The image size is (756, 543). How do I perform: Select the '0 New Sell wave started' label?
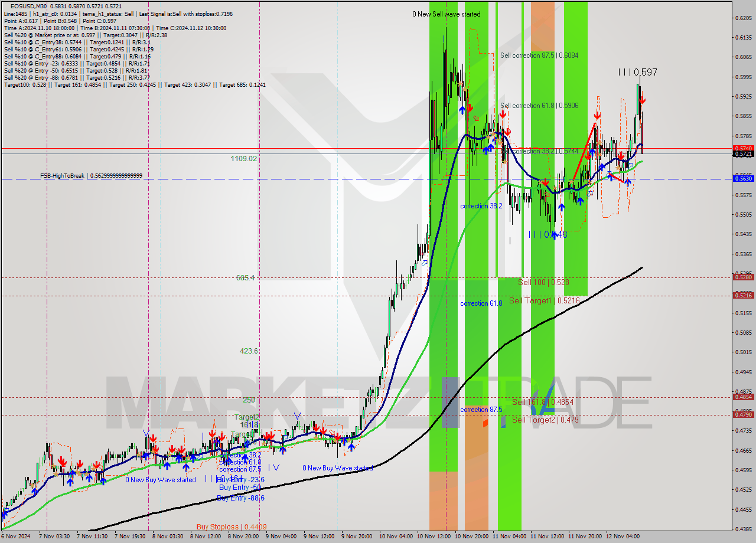(447, 14)
